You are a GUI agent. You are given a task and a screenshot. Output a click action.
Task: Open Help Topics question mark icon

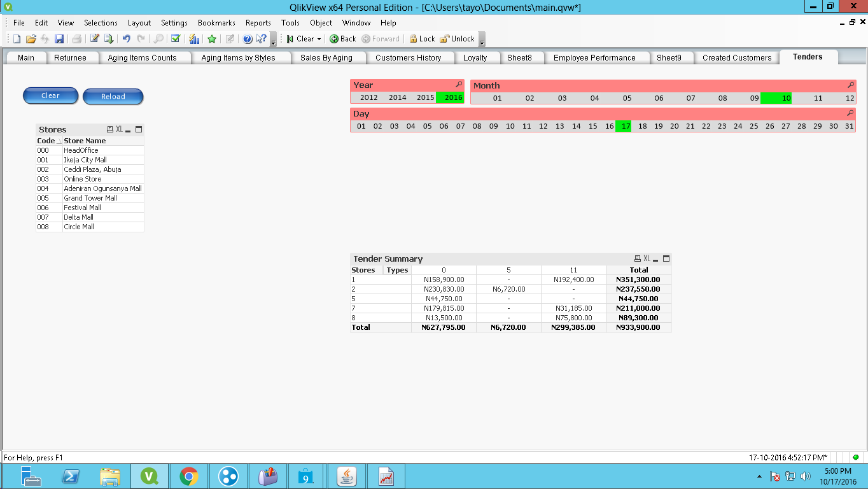[x=248, y=39]
